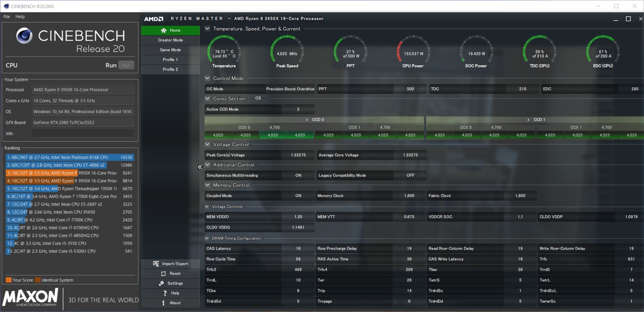Image resolution: width=644 pixels, height=312 pixels.
Task: Open the File menu in Cinebench
Action: (x=7, y=16)
